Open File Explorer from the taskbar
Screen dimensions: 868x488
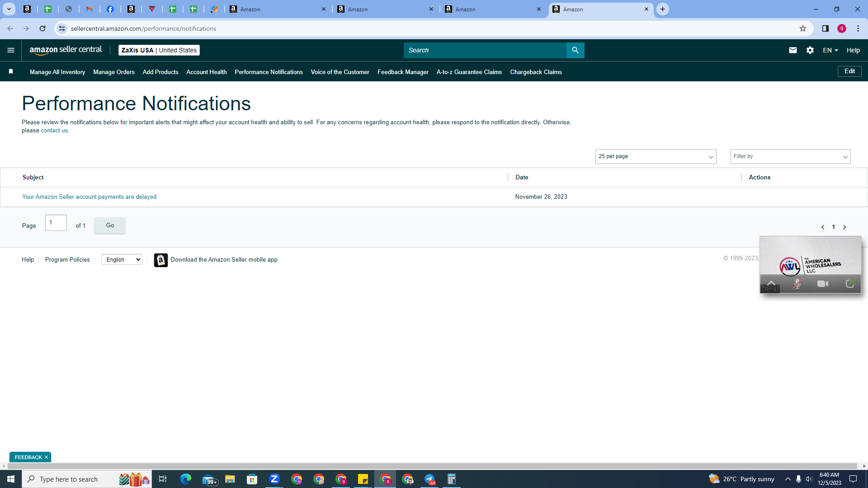230,479
